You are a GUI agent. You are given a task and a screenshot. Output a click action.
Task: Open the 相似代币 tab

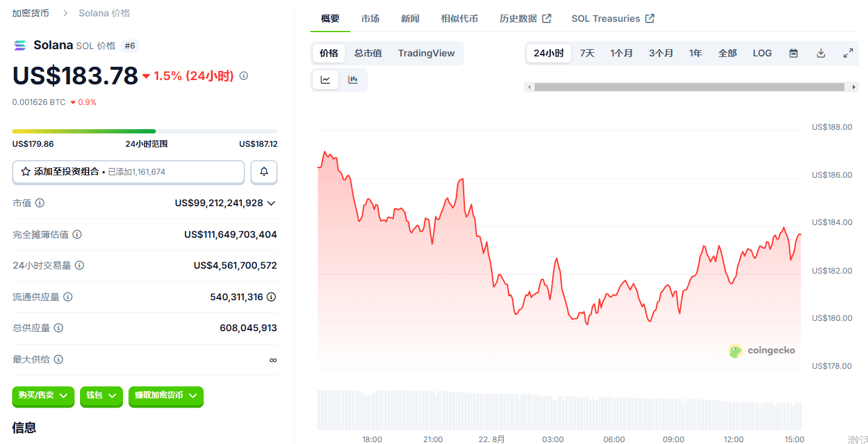459,18
